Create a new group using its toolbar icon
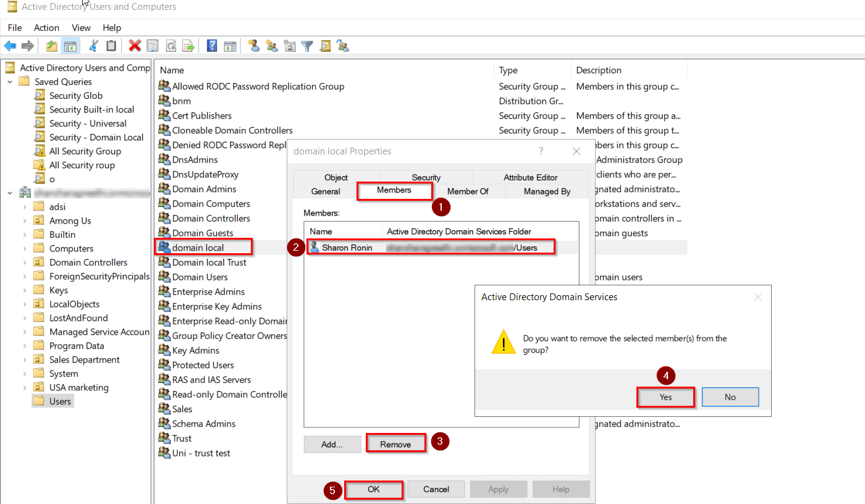The height and width of the screenshot is (504, 865). pyautogui.click(x=272, y=46)
